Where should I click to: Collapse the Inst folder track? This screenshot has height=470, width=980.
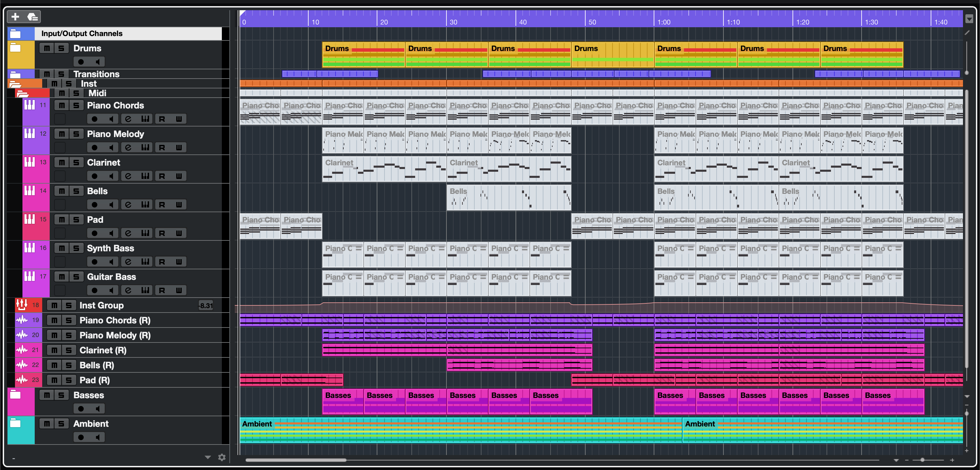click(x=15, y=84)
